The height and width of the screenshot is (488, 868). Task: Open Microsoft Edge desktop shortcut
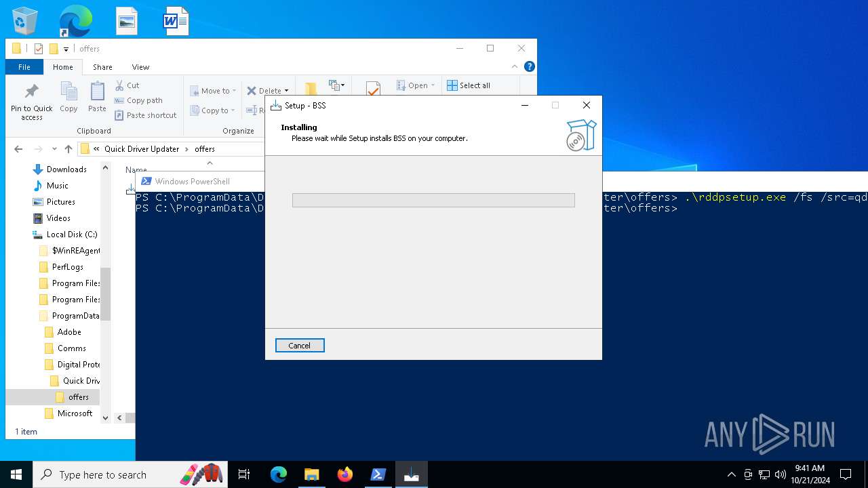click(75, 20)
